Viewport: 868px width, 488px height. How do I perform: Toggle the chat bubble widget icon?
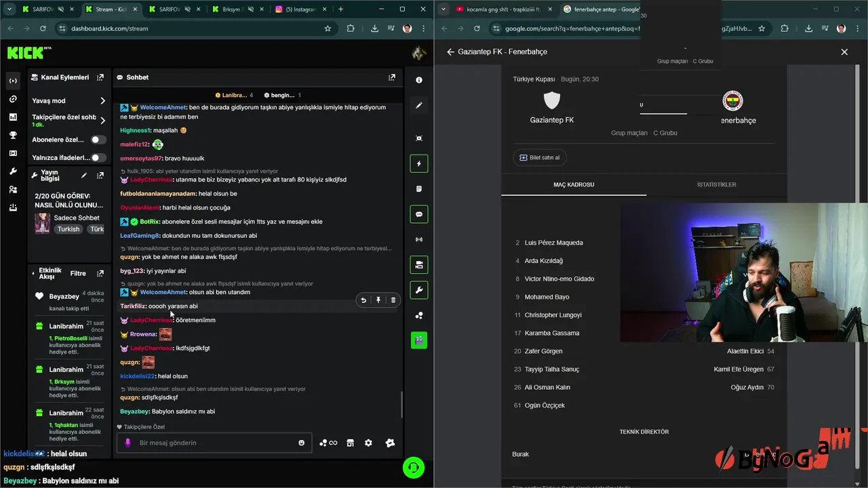click(x=419, y=214)
